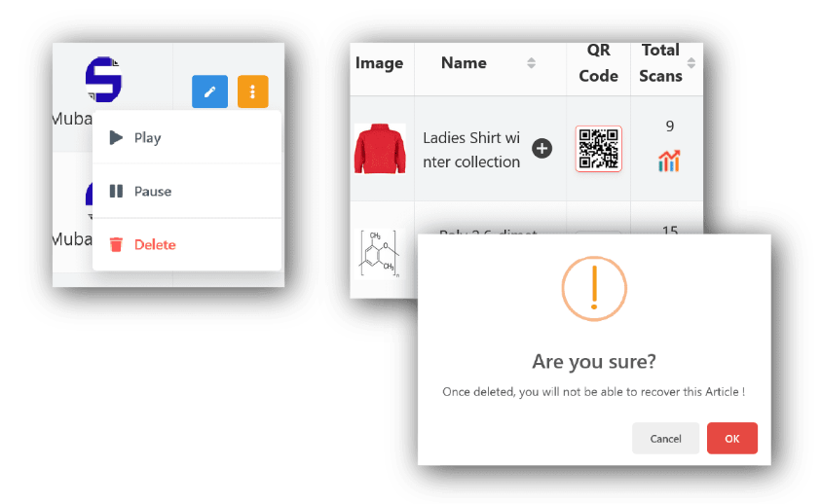This screenshot has width=821, height=504.
Task: Click the red Delete menu entry
Action: click(155, 245)
